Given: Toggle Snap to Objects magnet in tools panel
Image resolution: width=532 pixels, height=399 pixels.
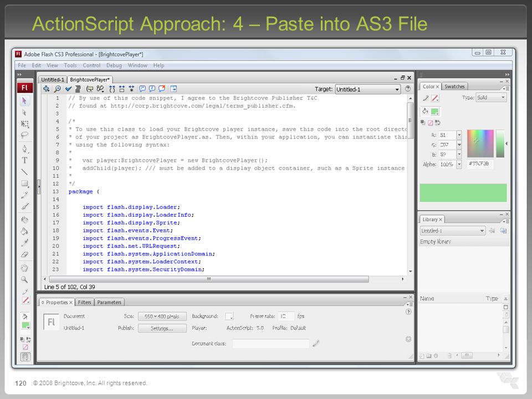Looking at the screenshot, I should [25, 356].
